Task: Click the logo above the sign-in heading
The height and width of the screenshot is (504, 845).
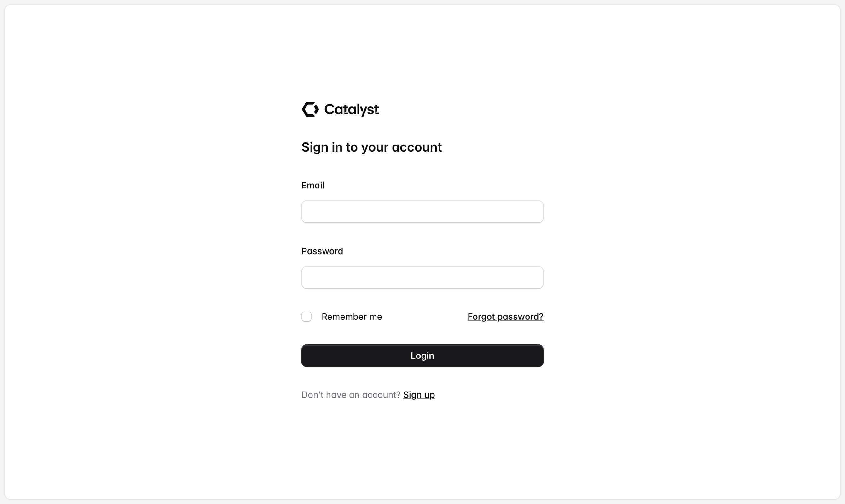Action: pyautogui.click(x=340, y=109)
